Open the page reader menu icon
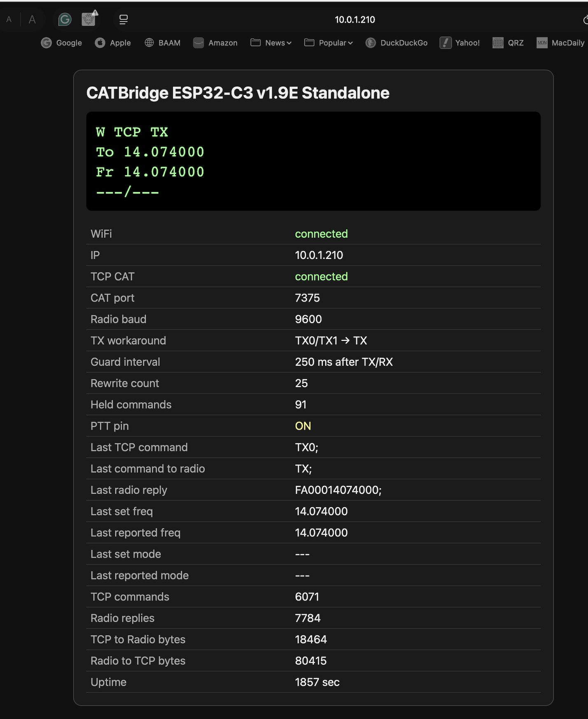This screenshot has height=719, width=588. click(x=124, y=19)
